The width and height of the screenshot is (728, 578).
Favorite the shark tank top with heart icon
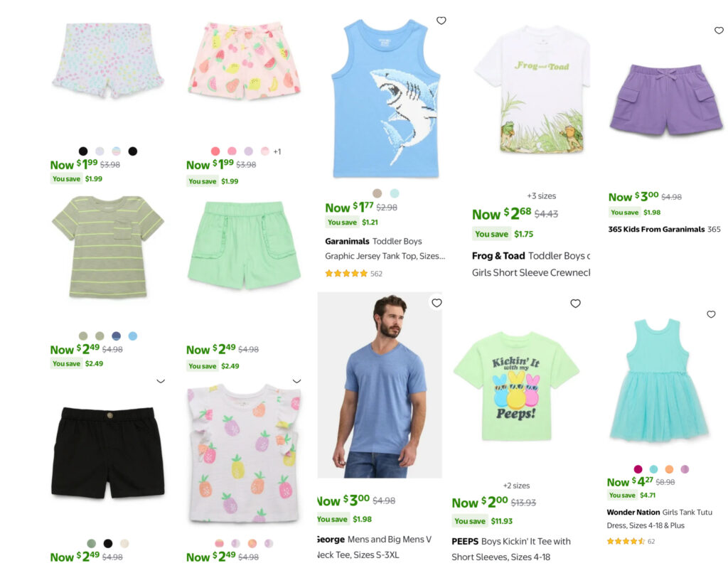coord(441,21)
